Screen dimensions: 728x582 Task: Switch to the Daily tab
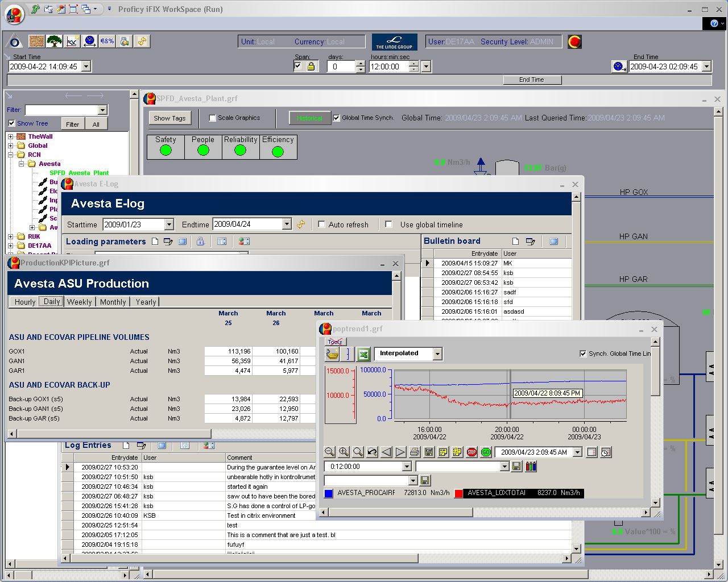click(x=52, y=302)
